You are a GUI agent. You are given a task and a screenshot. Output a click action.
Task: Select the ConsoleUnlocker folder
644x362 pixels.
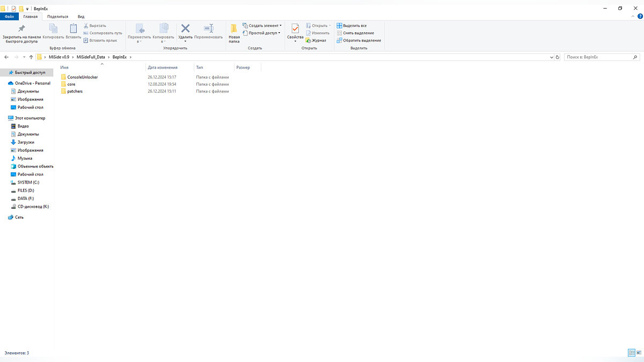coord(82,77)
